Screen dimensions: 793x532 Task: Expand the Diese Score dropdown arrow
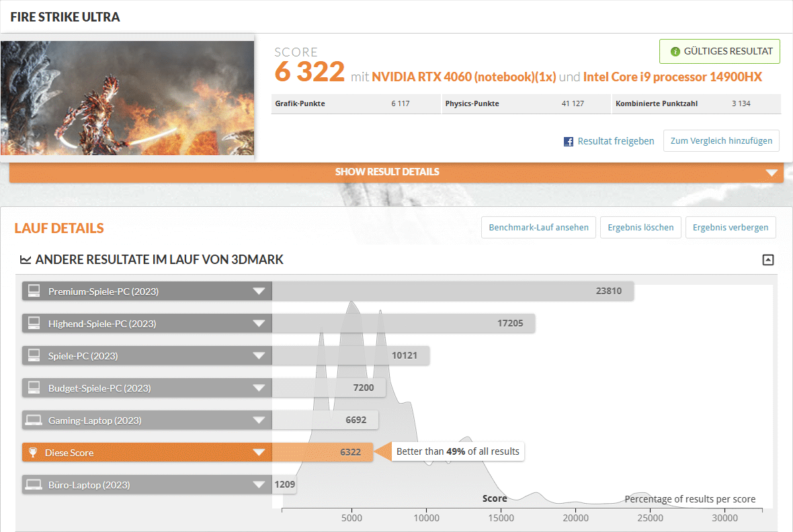click(x=259, y=453)
